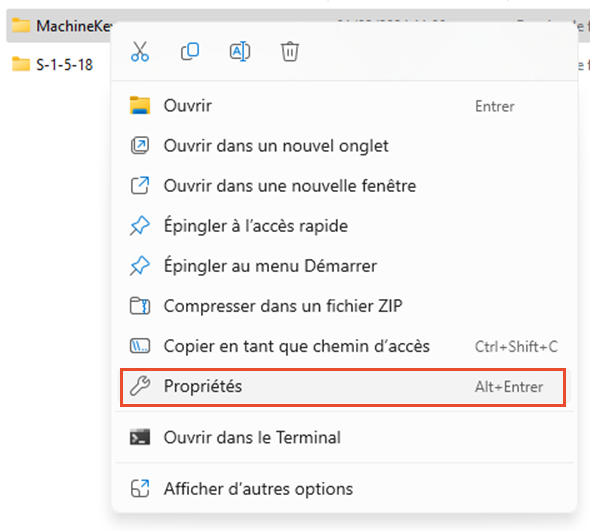Viewport: 590px width, 531px height.
Task: Choose Ouvrir dans une nouvelle fenêtre
Action: [x=344, y=186]
